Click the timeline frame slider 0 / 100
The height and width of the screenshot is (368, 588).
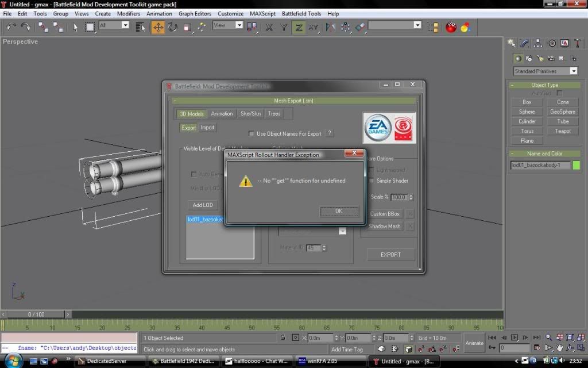[x=36, y=315]
